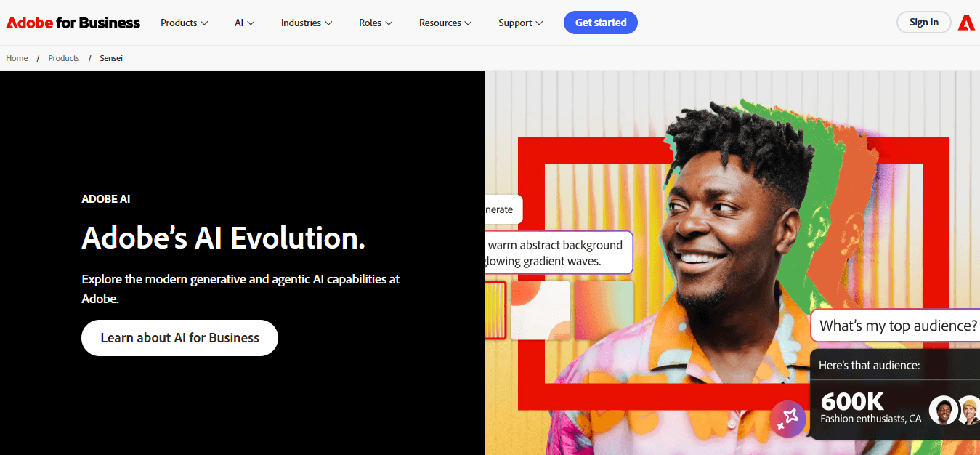Open the Resources menu
Screen dimensions: 980x455
(x=445, y=23)
